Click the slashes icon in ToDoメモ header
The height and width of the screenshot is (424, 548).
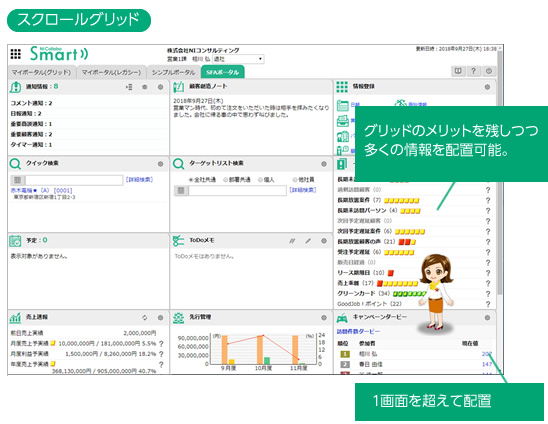(292, 240)
